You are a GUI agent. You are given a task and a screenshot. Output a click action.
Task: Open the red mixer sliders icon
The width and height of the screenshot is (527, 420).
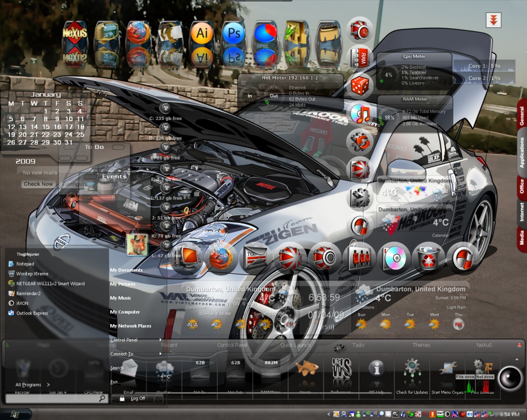pos(360,257)
